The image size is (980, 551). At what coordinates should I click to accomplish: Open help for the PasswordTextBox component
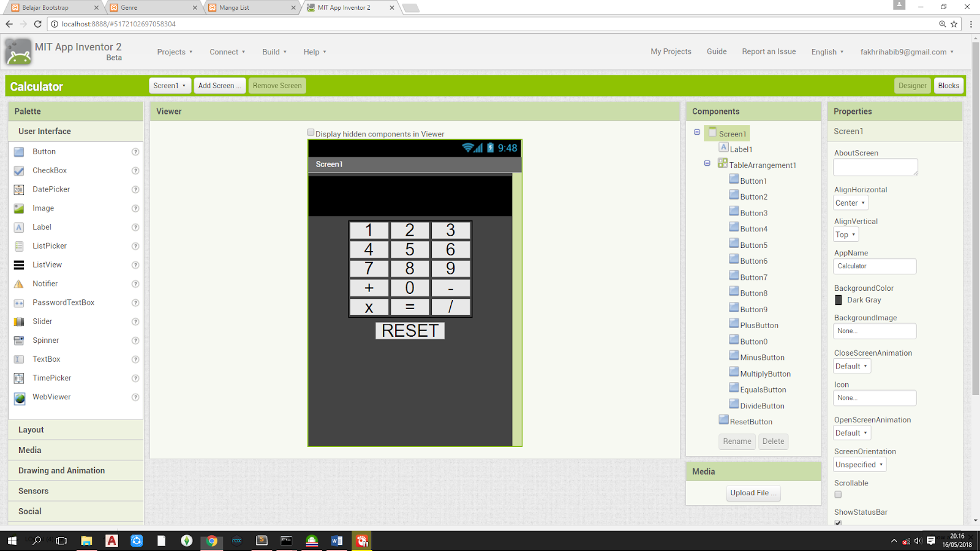(x=135, y=302)
